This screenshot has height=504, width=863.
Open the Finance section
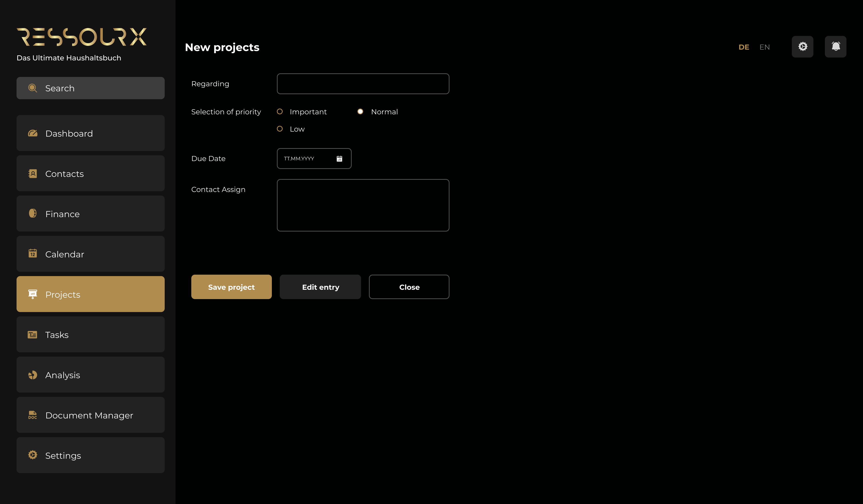(x=90, y=214)
